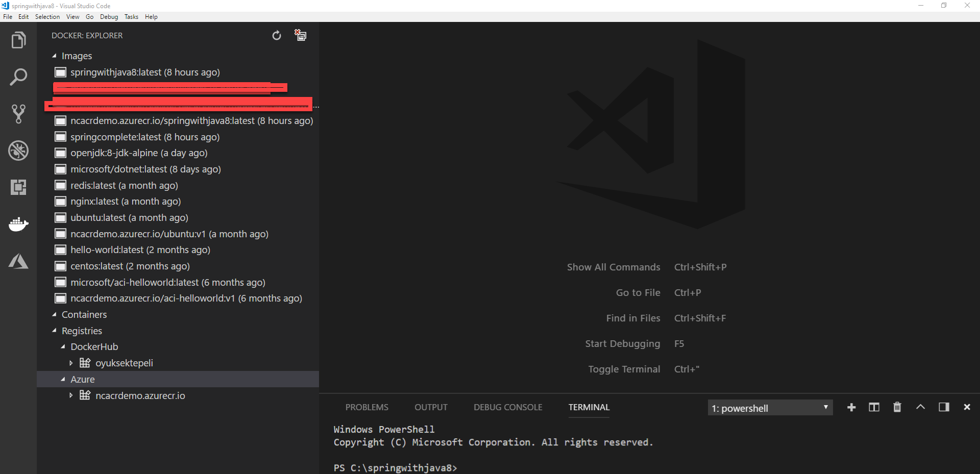Viewport: 980px width, 474px height.
Task: Open the Azure view in activity bar
Action: click(18, 261)
